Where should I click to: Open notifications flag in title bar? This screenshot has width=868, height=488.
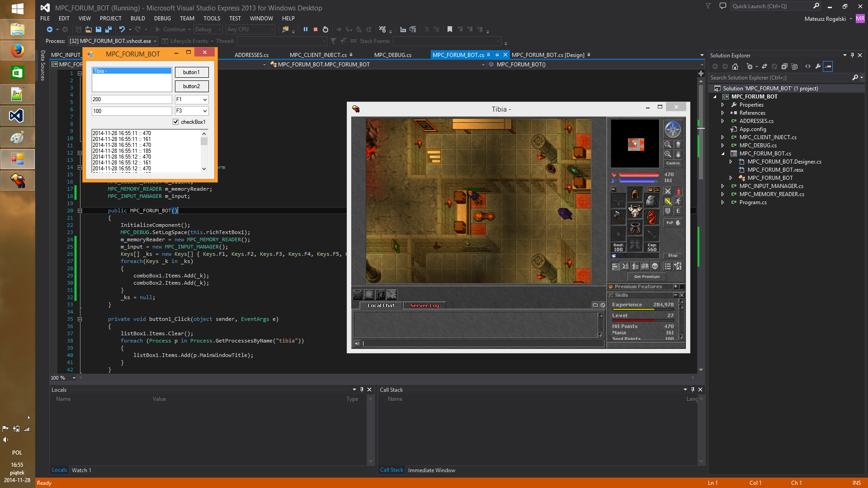pos(708,6)
